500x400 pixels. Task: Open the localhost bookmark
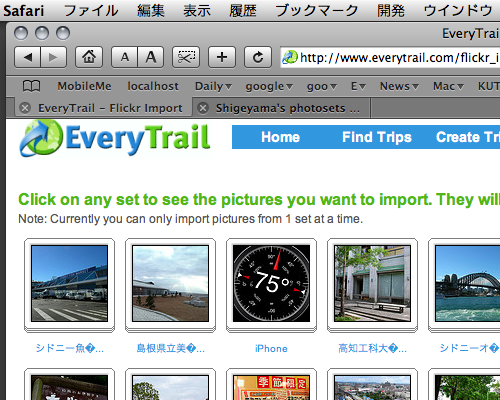[153, 86]
